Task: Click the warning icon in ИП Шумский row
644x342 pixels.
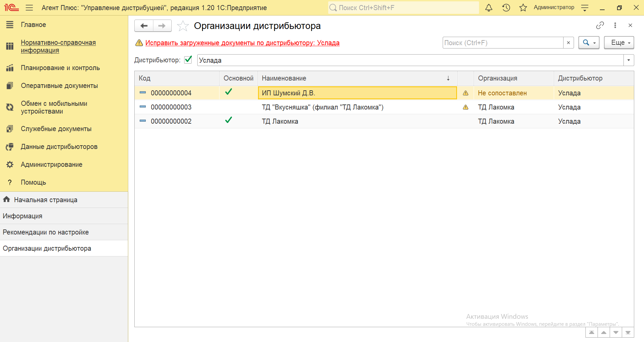Action: click(x=466, y=93)
